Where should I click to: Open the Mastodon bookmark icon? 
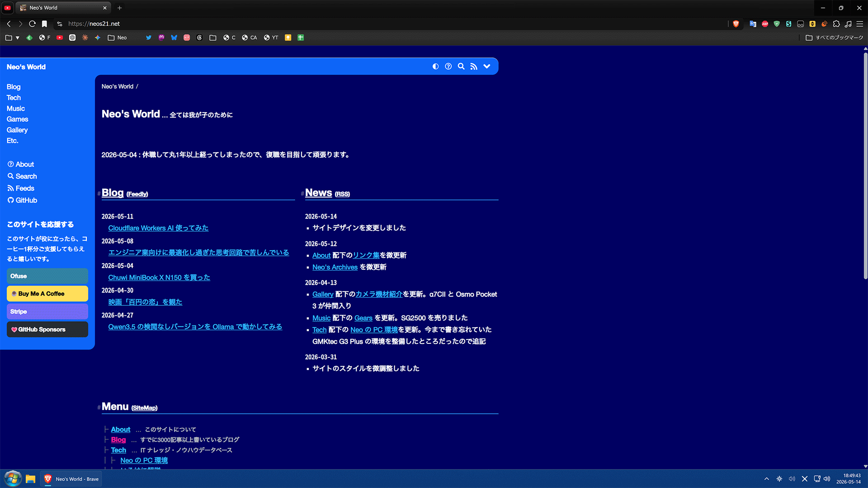pyautogui.click(x=161, y=38)
